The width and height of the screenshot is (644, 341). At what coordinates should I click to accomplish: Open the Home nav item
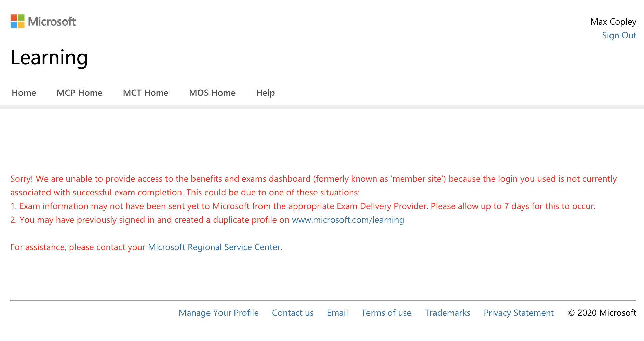(24, 93)
